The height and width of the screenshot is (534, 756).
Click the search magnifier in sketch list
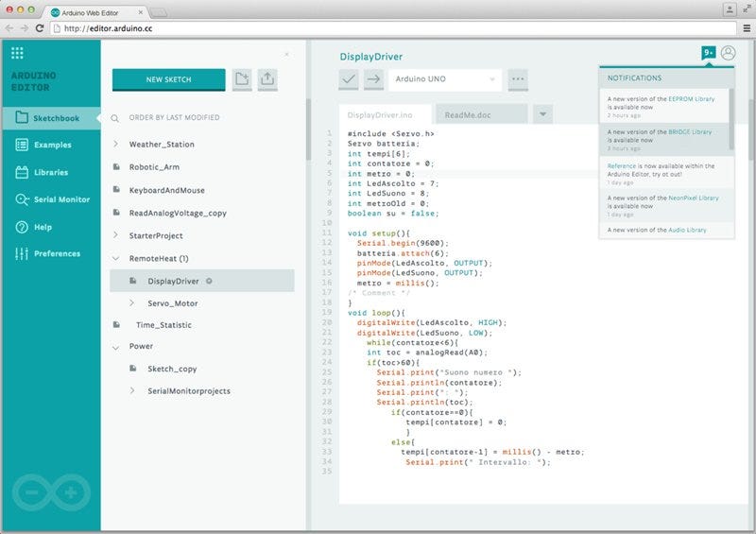point(114,118)
